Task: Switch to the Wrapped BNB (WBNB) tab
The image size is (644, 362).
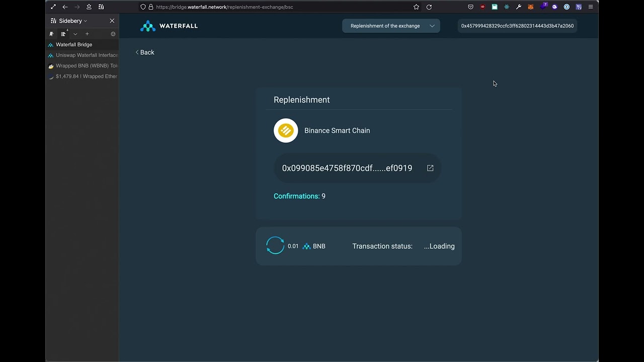Action: (x=83, y=66)
